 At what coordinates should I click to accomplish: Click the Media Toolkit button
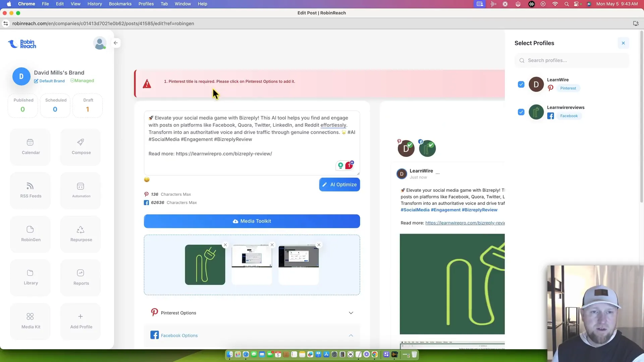[x=252, y=221]
